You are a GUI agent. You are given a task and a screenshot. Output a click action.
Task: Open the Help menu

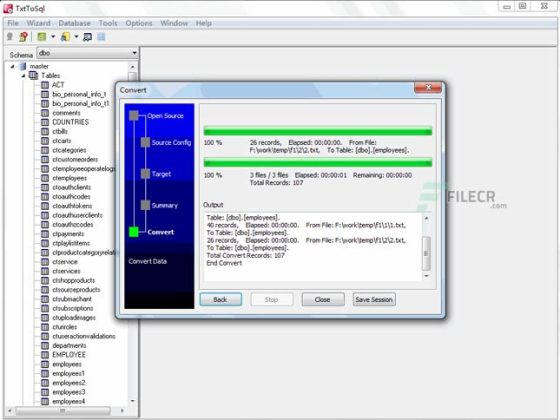[204, 23]
